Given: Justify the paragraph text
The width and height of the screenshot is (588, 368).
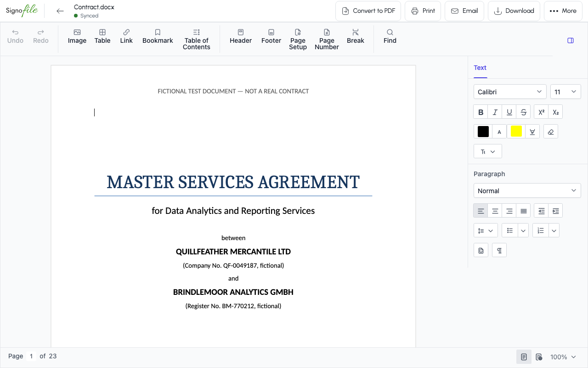Looking at the screenshot, I should click(x=523, y=211).
